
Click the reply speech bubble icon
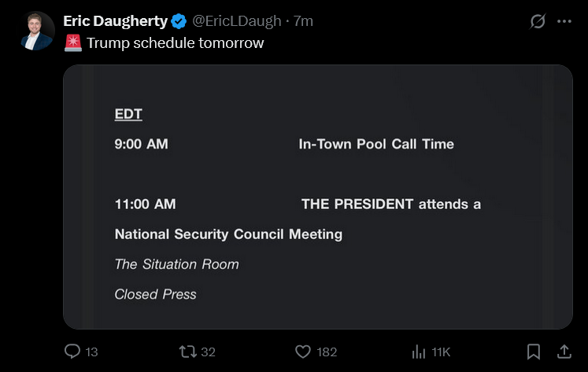tap(72, 352)
